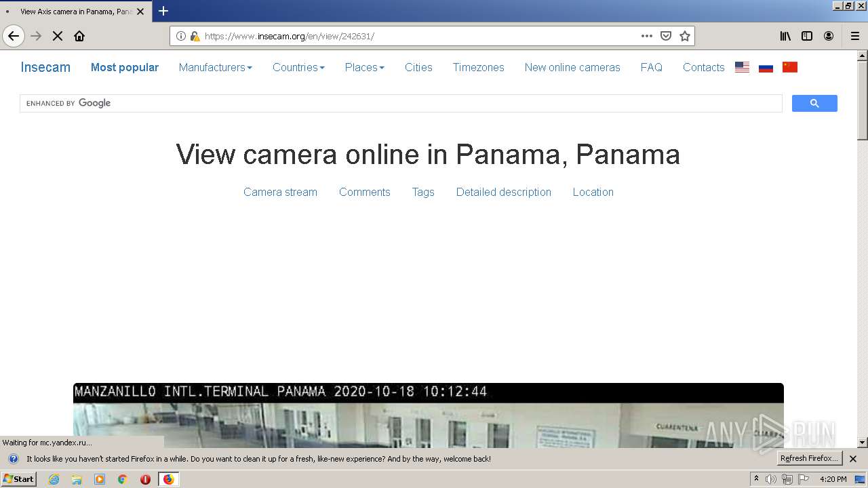The image size is (868, 488).
Task: Launch Chrome from taskbar
Action: pos(123,479)
